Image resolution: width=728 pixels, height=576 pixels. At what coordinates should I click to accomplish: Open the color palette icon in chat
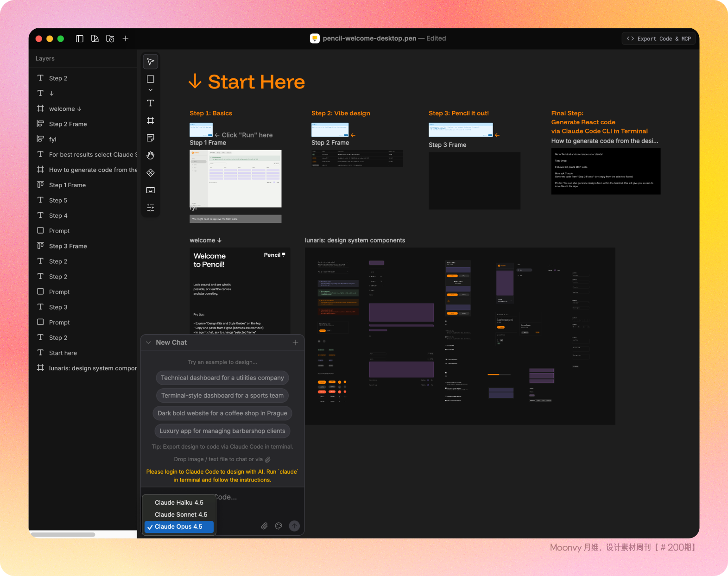coord(279,526)
